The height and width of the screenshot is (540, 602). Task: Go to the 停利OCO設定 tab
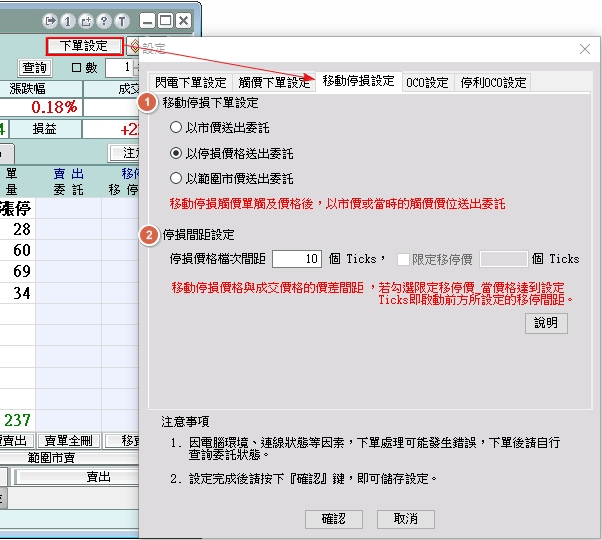coord(493,83)
